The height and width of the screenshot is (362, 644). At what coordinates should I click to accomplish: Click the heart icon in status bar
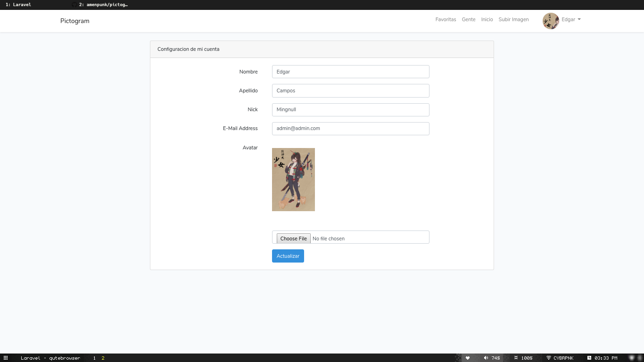coord(468,358)
